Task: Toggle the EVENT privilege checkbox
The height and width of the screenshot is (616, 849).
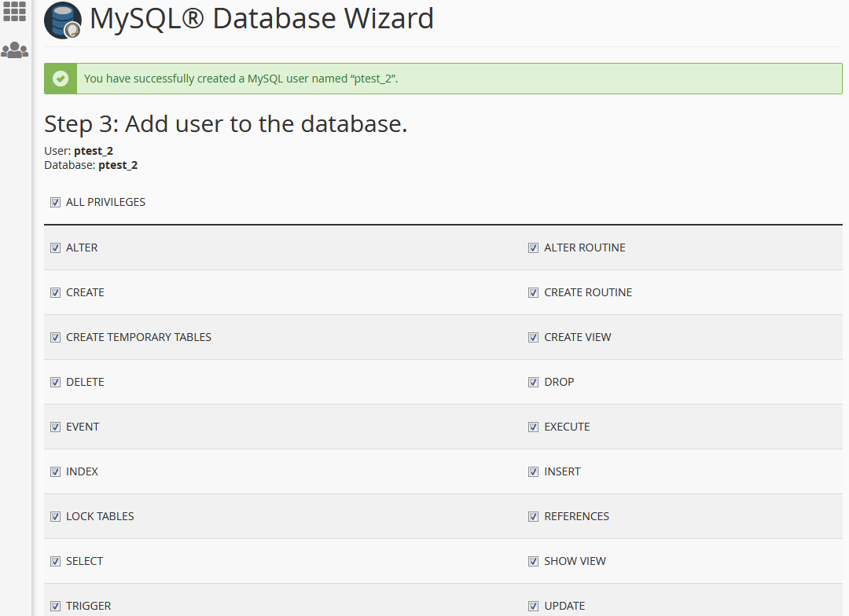Action: click(x=55, y=427)
